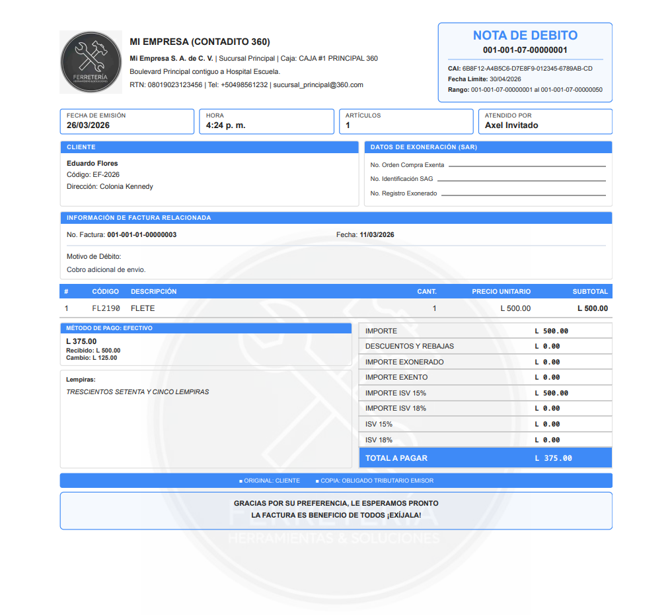This screenshot has width=672, height=616.
Task: Select invoice number 001-001-01-00000003
Action: pos(142,235)
